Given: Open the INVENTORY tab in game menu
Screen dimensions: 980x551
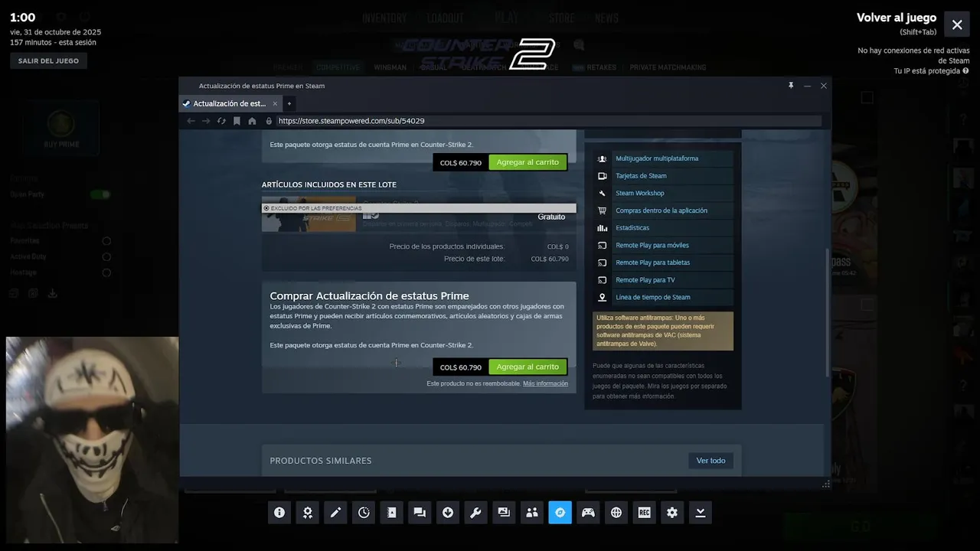Looking at the screenshot, I should click(x=384, y=18).
